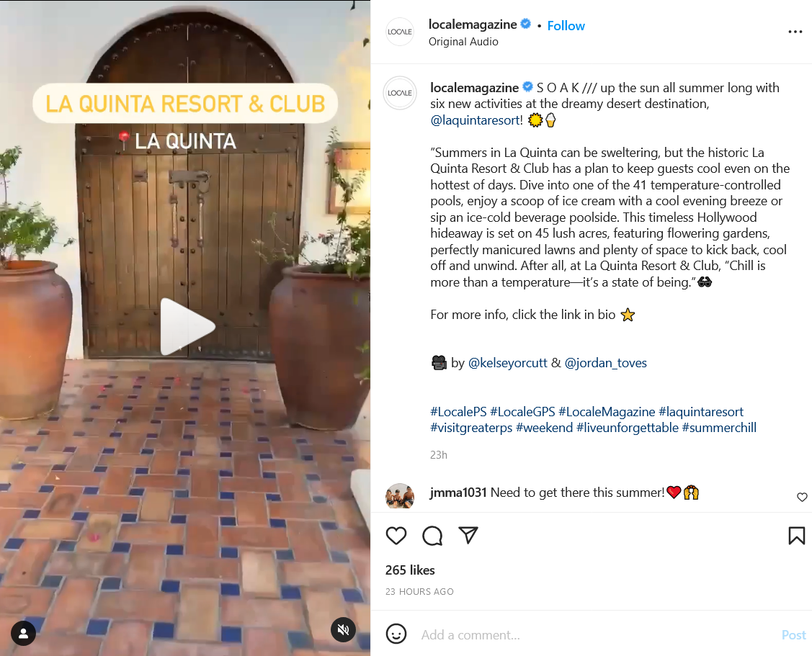This screenshot has width=812, height=656.
Task: Open the jmma1031 commenter avatar
Action: [400, 496]
